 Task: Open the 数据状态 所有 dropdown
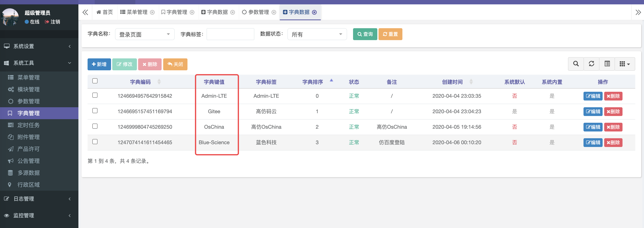[317, 34]
